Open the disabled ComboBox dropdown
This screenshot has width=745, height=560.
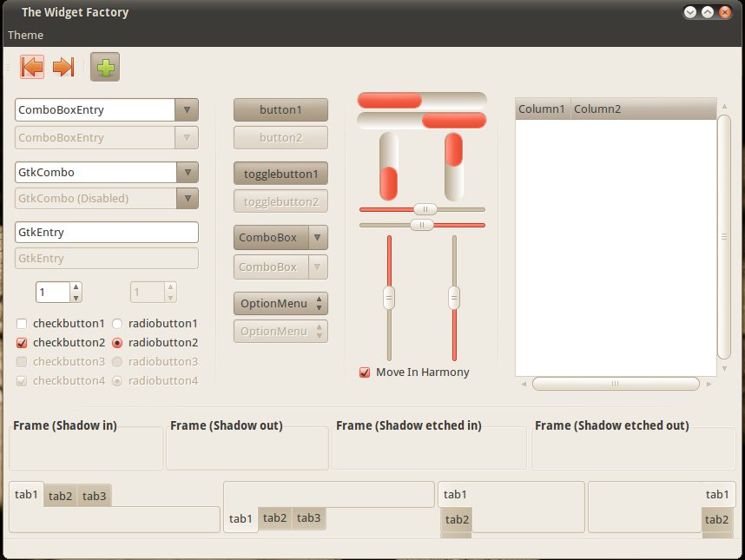tap(280, 267)
